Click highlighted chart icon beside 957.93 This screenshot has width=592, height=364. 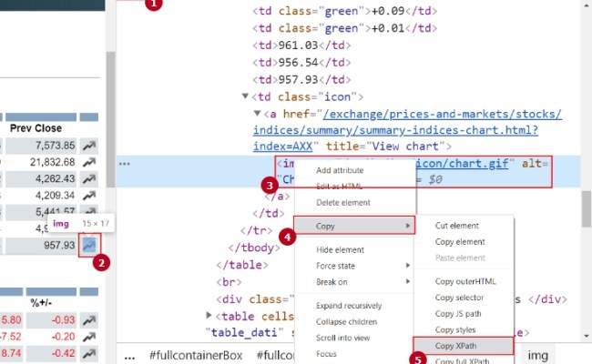click(x=89, y=246)
